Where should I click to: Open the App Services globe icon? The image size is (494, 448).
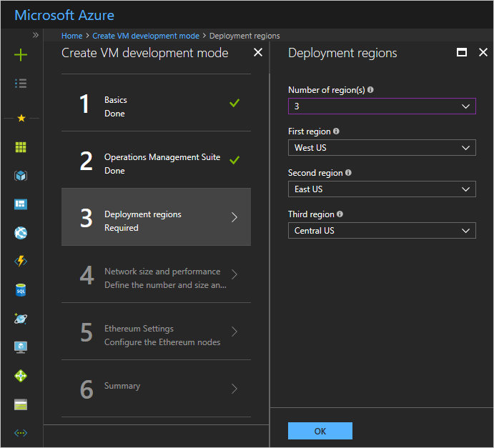[x=21, y=233]
